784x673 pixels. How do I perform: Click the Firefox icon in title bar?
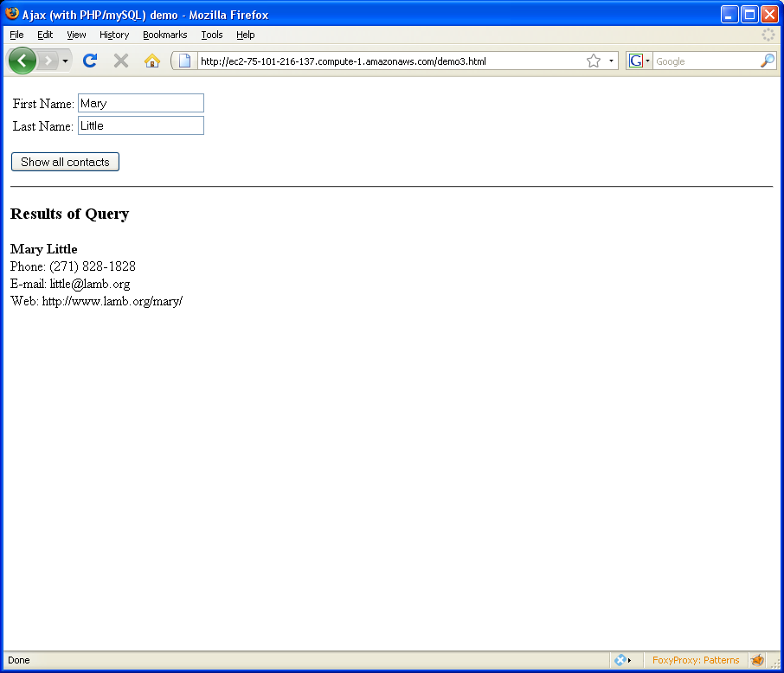point(12,14)
